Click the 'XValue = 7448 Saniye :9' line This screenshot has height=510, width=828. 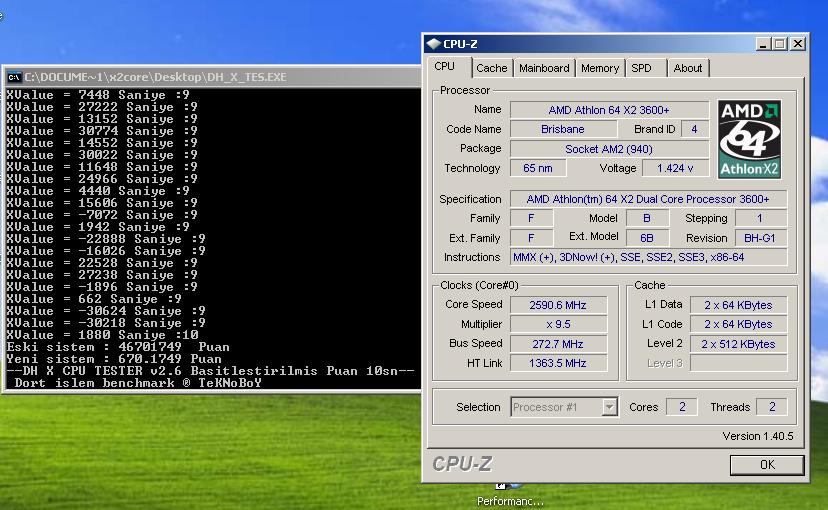[x=98, y=95]
